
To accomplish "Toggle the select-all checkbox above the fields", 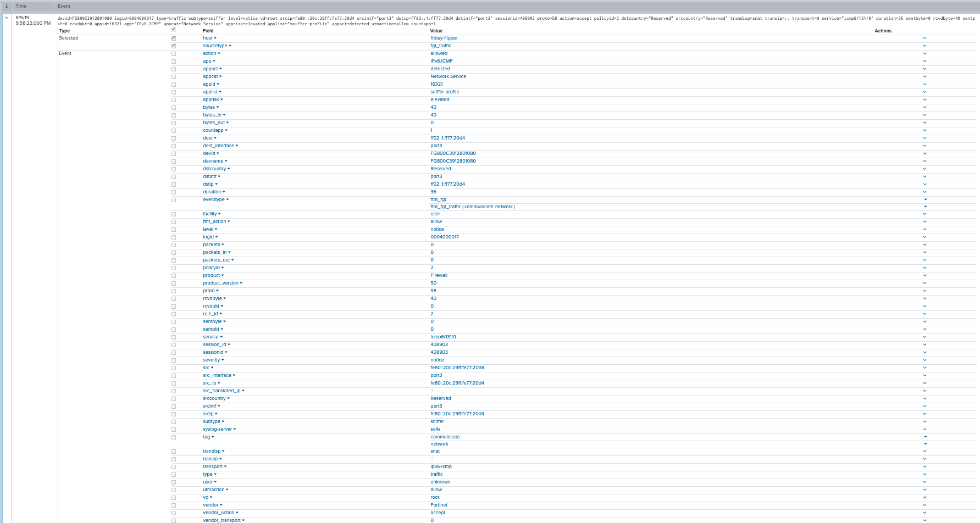I will coord(174,29).
